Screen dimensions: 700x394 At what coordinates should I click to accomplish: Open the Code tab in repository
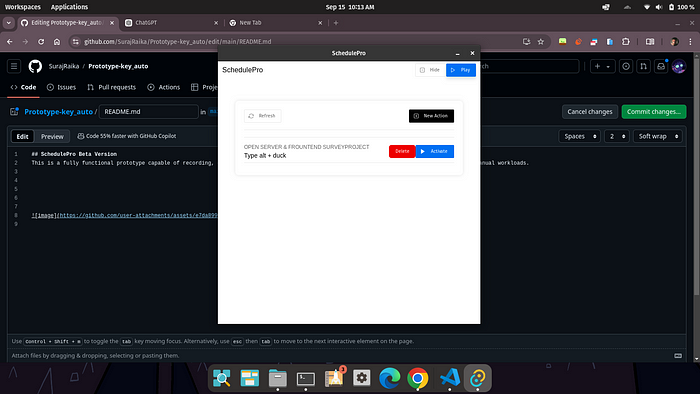point(23,87)
